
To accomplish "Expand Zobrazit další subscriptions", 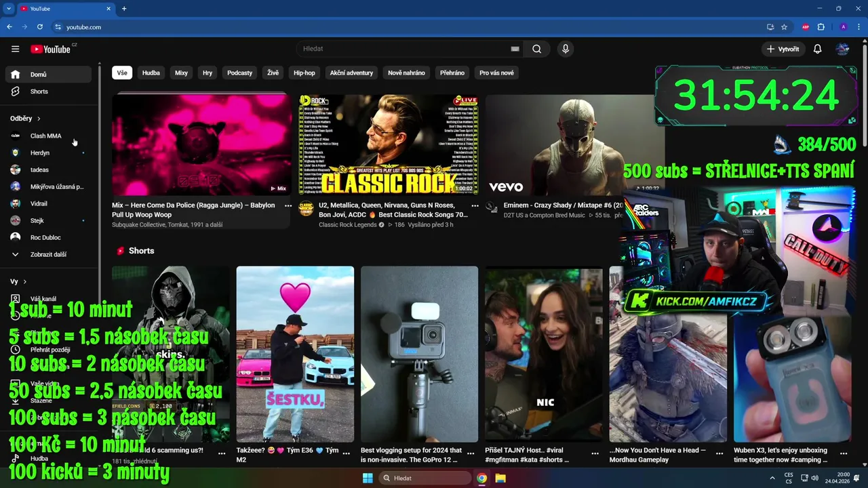I will tap(48, 254).
